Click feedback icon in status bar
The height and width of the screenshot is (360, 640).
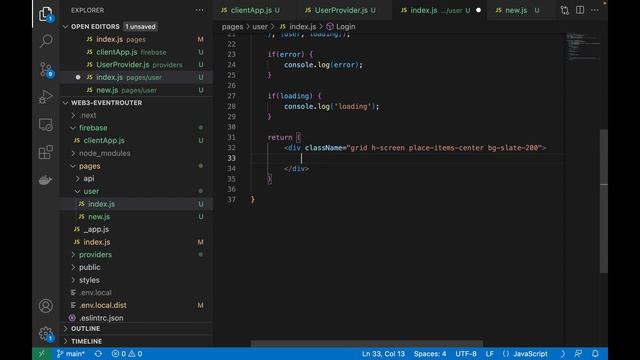tap(578, 354)
